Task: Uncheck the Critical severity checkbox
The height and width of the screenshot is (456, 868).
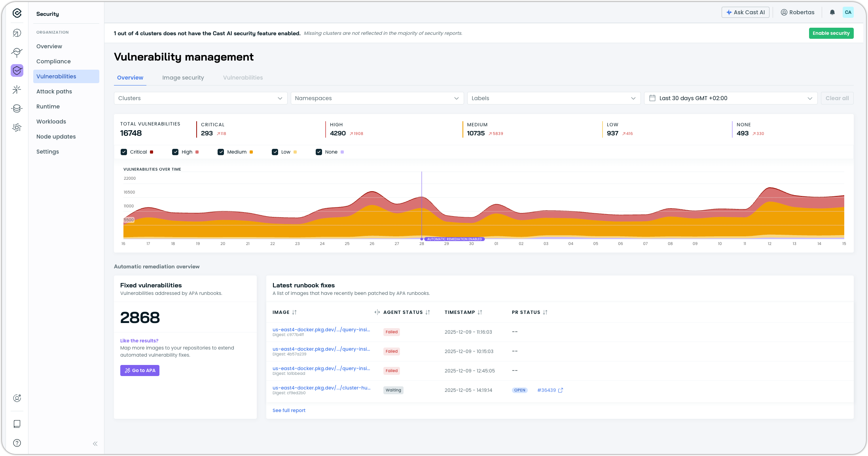Action: [x=124, y=152]
